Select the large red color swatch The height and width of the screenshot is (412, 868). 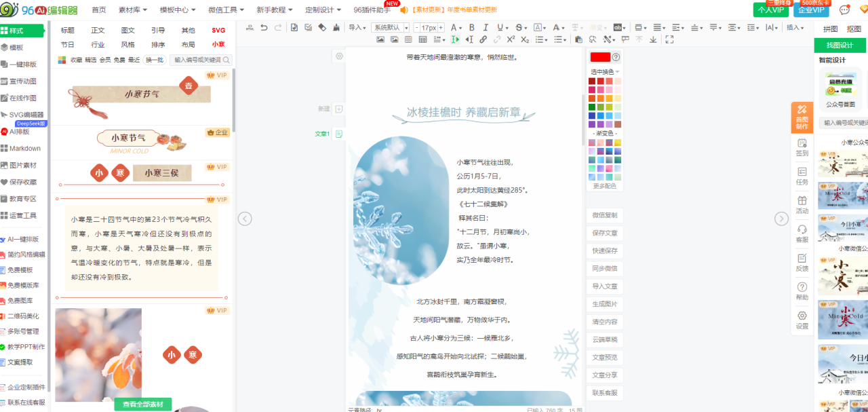[600, 57]
